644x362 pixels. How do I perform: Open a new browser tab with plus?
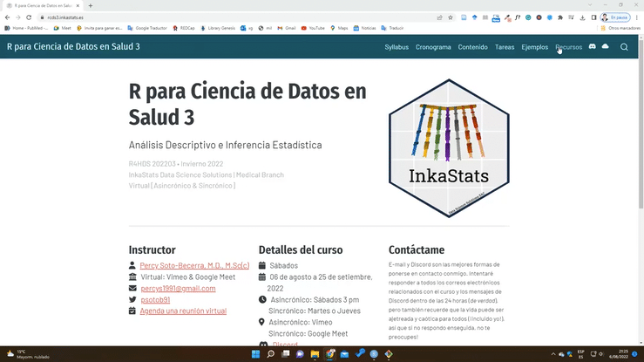[x=92, y=5]
